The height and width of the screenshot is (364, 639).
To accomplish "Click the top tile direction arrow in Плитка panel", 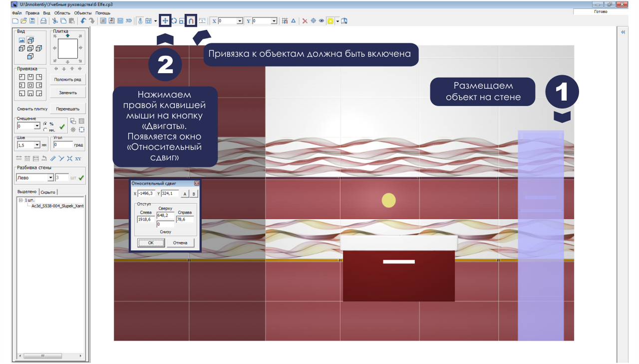I will coord(68,35).
